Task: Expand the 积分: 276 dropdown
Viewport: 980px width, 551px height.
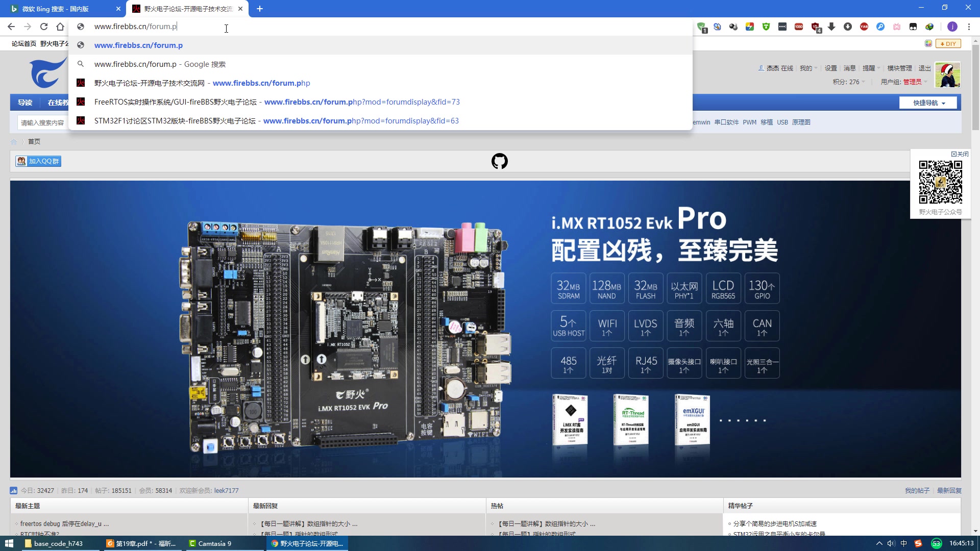Action: pos(849,82)
